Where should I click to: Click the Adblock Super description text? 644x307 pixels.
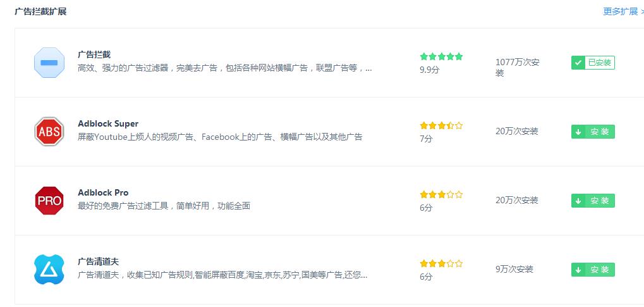pyautogui.click(x=220, y=137)
